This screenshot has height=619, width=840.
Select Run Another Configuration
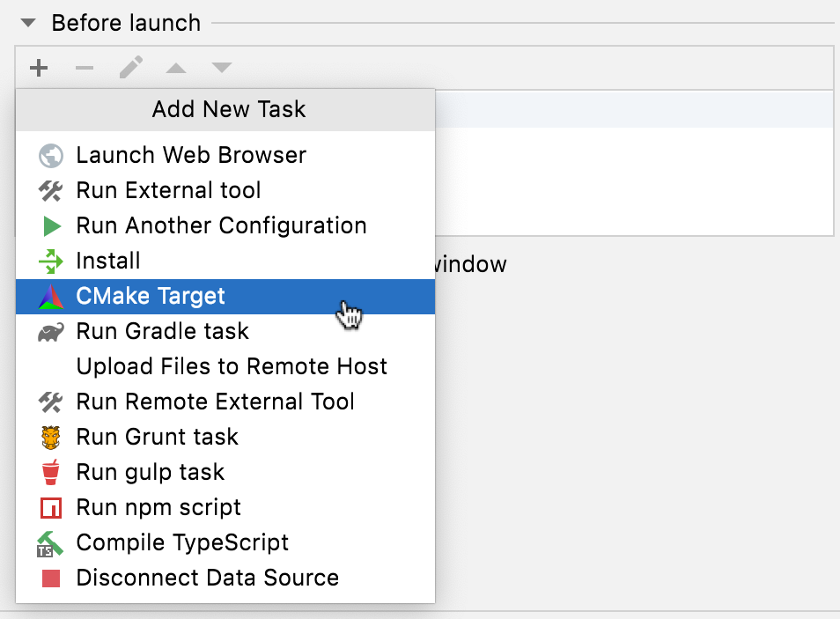[221, 225]
